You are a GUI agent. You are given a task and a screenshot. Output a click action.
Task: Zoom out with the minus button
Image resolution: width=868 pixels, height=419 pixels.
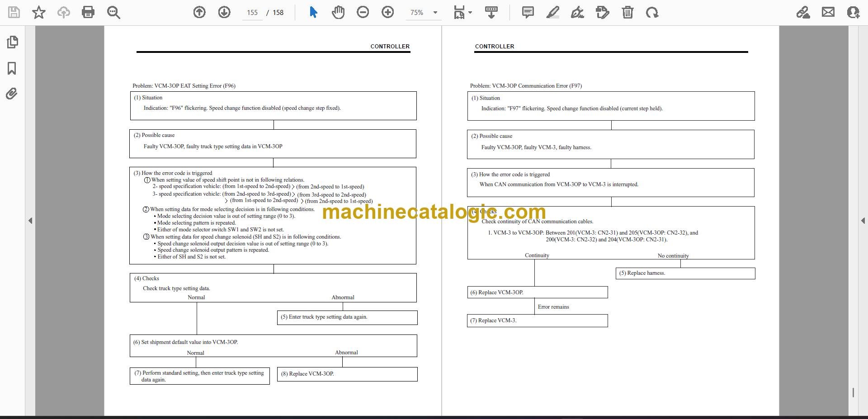(363, 12)
